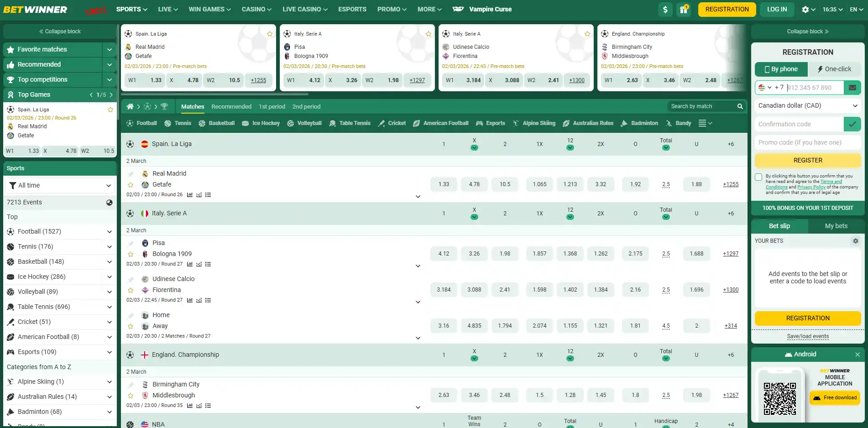Viewport: 868px width, 428px height.
Task: Favorite the Pisa Bologna top card
Action: coord(429,34)
